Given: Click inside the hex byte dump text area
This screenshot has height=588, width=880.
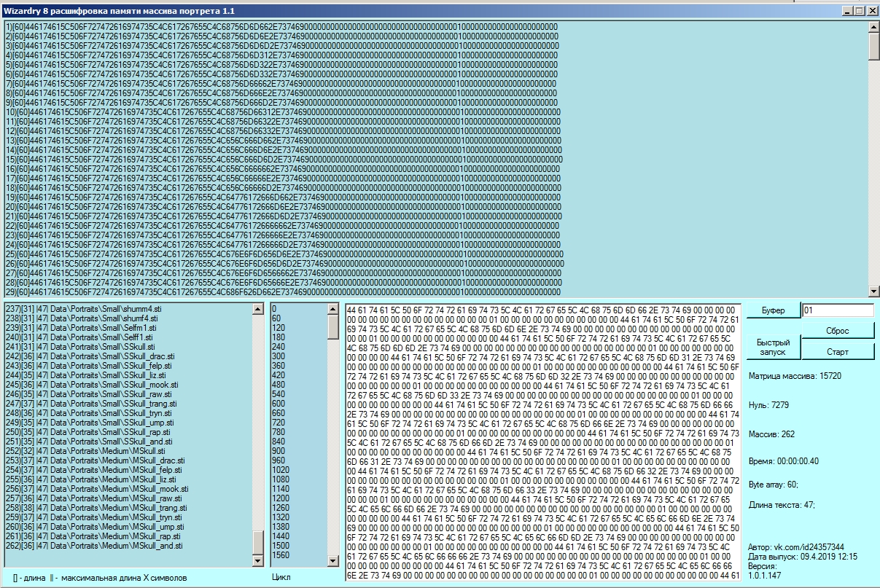Looking at the screenshot, I should point(542,437).
